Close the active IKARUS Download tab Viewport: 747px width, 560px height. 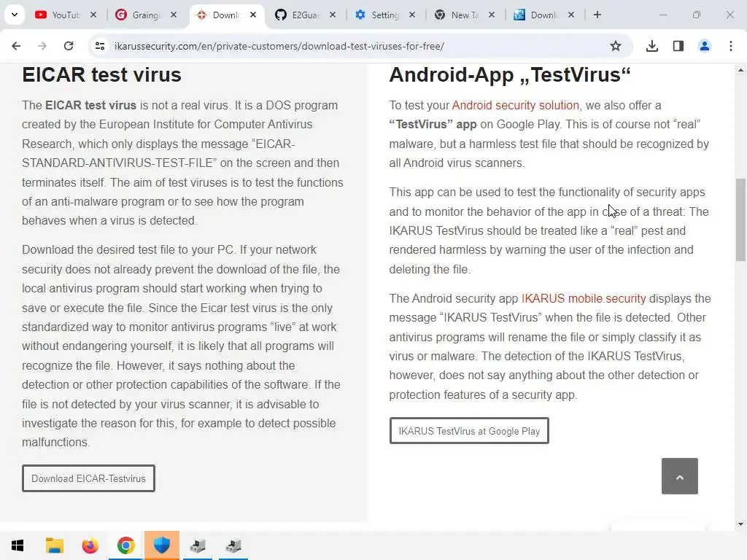(253, 15)
